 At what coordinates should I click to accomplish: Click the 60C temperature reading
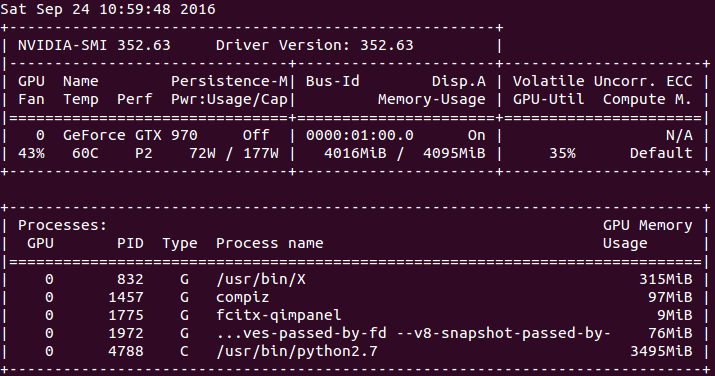[x=85, y=153]
